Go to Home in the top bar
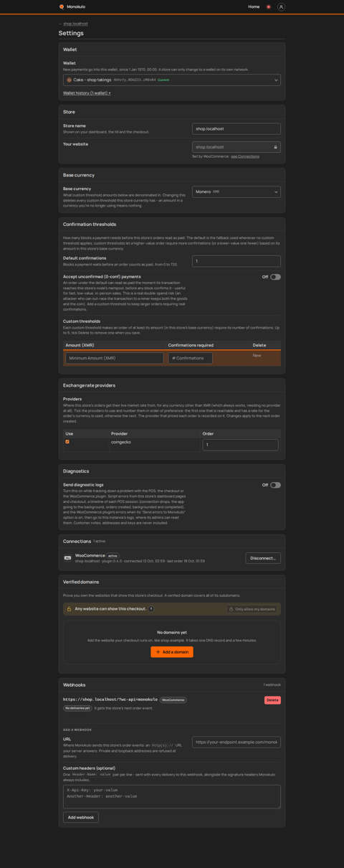Image resolution: width=344 pixels, height=868 pixels. point(254,6)
